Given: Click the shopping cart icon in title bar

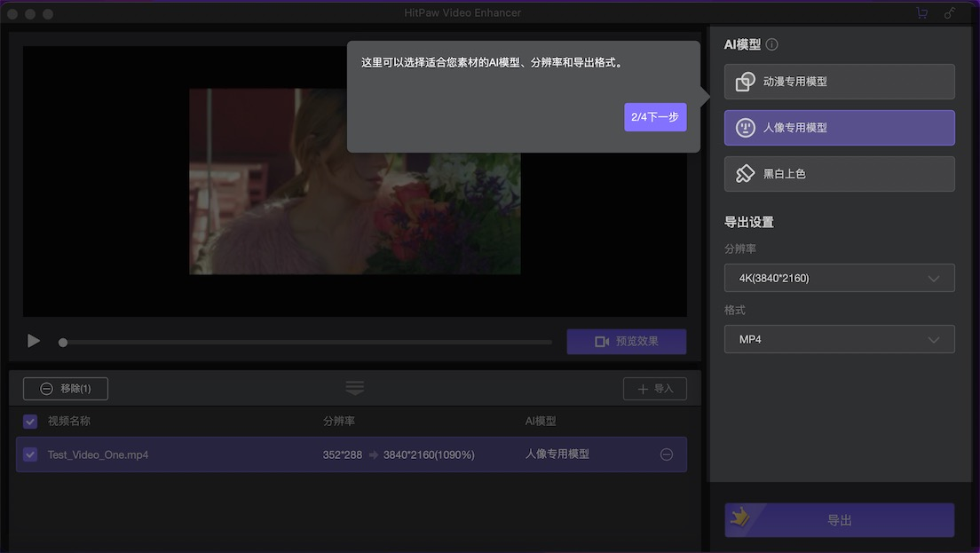Looking at the screenshot, I should 921,13.
